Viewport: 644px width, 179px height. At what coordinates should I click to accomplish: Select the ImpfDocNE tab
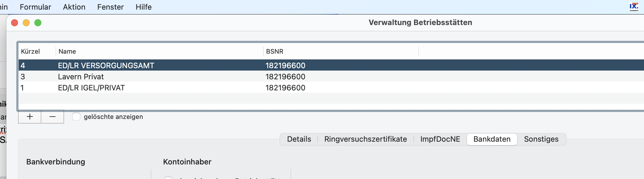[440, 139]
